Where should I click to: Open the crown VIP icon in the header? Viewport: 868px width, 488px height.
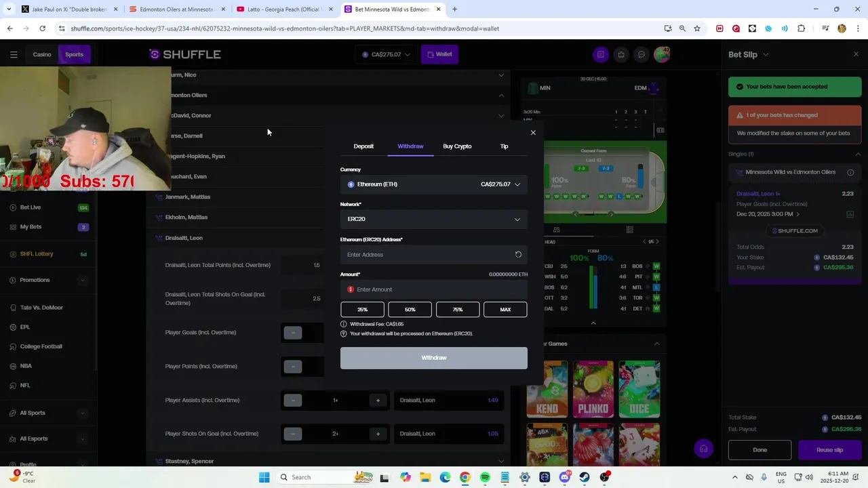[620, 54]
